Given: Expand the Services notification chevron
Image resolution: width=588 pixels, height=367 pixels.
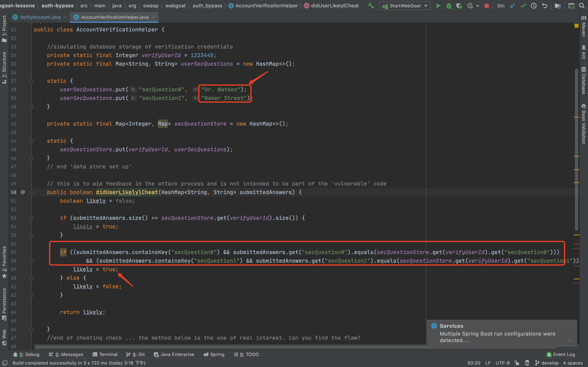Looking at the screenshot, I should pyautogui.click(x=570, y=340).
